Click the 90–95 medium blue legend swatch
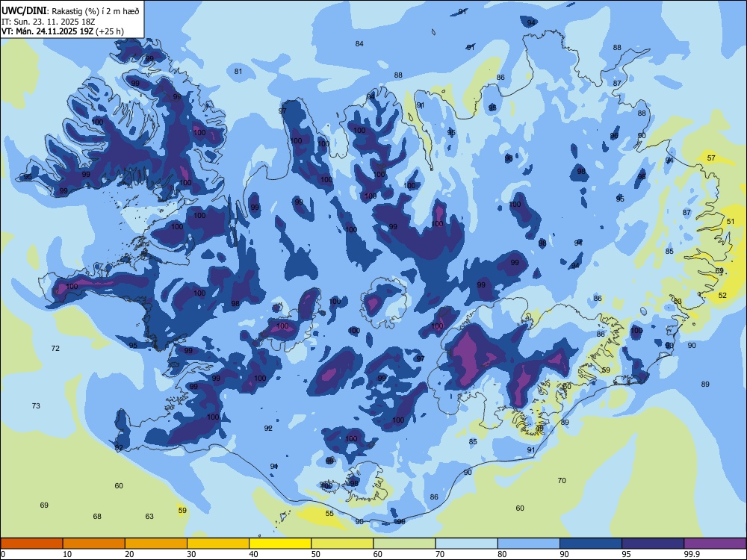 click(591, 544)
